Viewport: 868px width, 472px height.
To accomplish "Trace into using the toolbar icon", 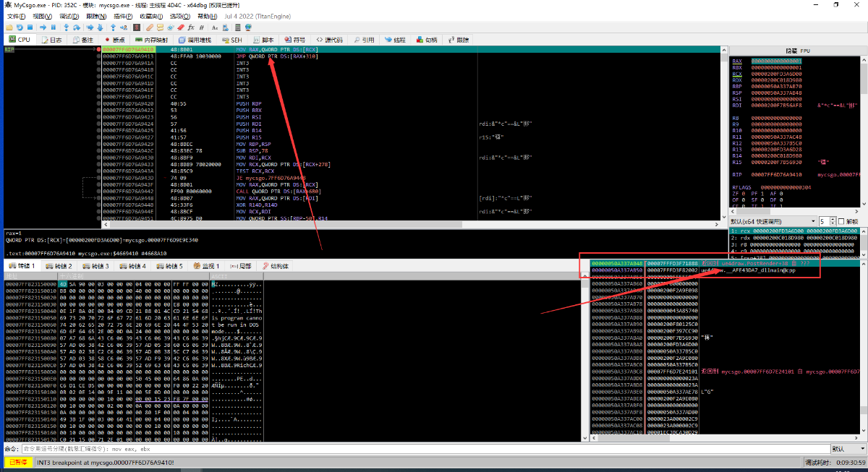I will point(90,27).
